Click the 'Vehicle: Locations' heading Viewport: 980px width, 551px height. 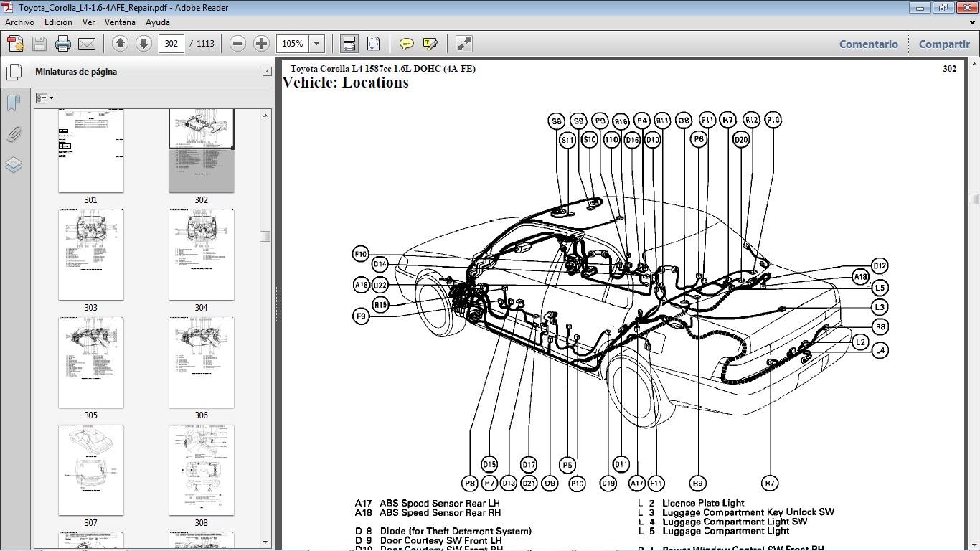[x=346, y=82]
